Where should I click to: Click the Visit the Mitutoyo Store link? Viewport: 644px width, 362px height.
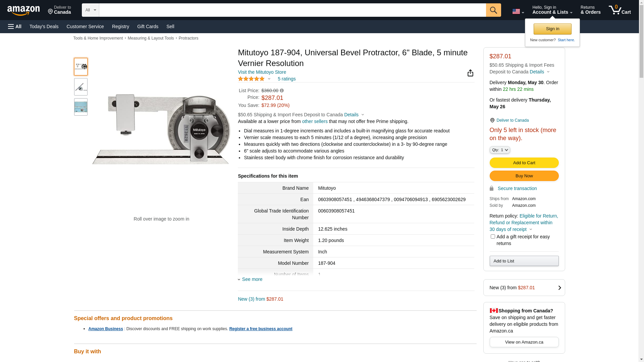point(262,72)
